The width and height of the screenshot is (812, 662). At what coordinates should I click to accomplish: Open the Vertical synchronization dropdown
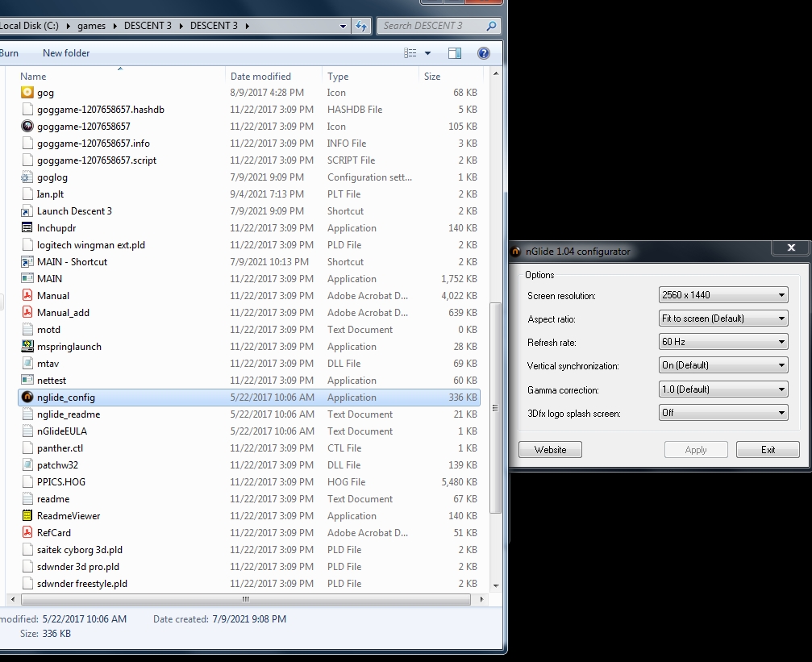pos(723,365)
